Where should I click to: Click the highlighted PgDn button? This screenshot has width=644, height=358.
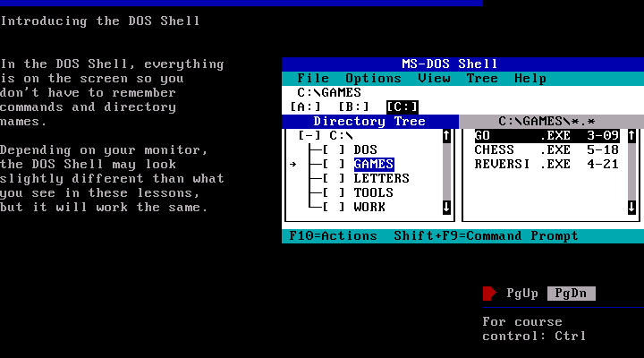[571, 293]
